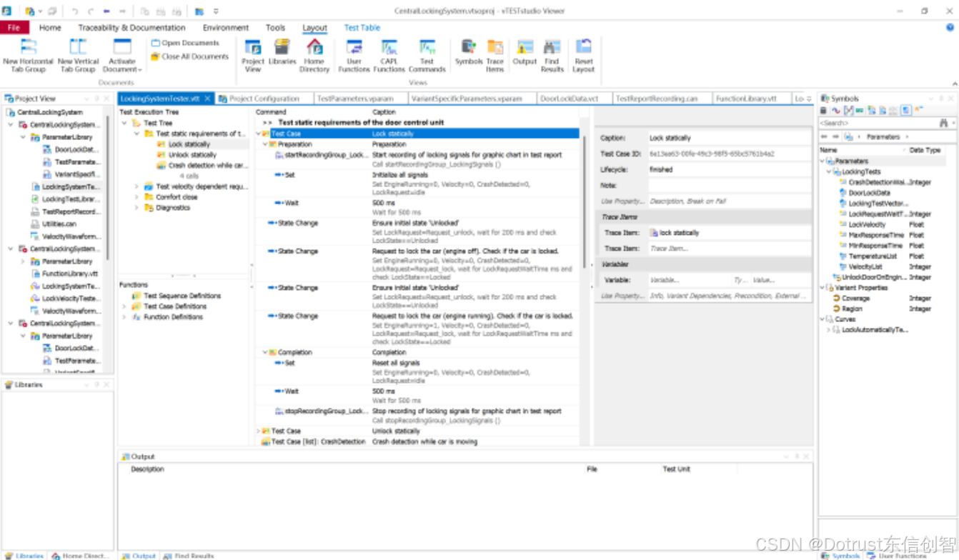Select FunctionLibrary.vtt in Project View
Screen dimensions: 959x560
69,274
